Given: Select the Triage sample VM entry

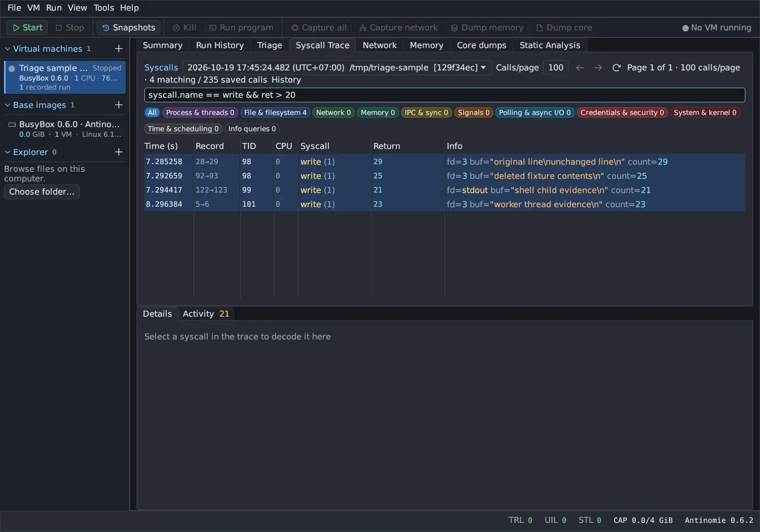Looking at the screenshot, I should [x=65, y=77].
